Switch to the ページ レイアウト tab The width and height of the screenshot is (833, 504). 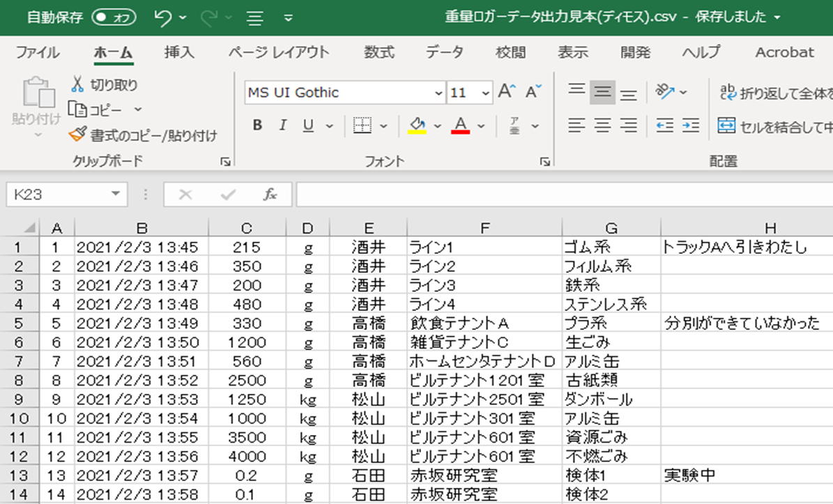(x=279, y=52)
